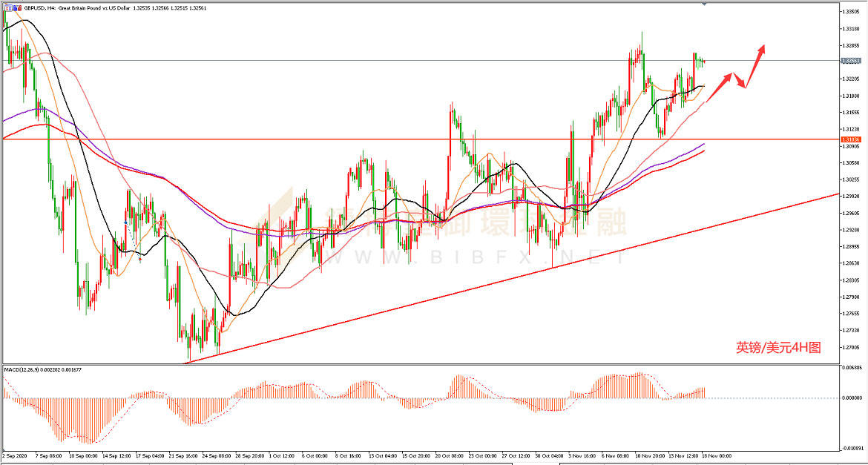Select the red horizontal support line
The height and width of the screenshot is (465, 868).
371,139
